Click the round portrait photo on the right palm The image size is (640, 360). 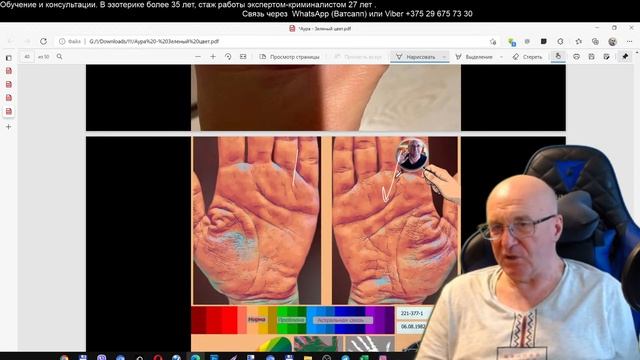pyautogui.click(x=412, y=155)
